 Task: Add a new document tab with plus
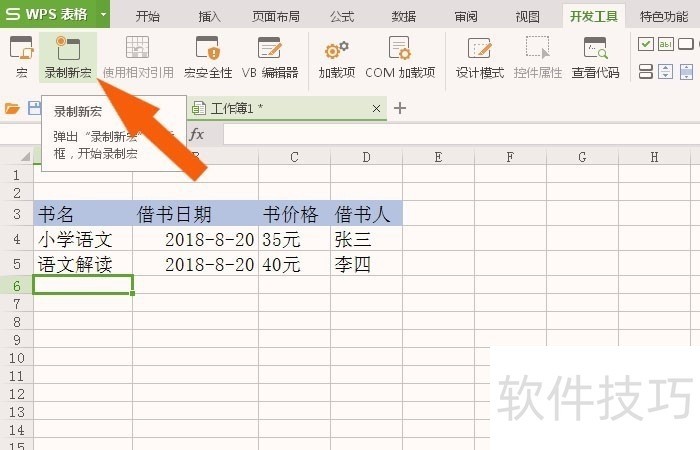coord(400,108)
